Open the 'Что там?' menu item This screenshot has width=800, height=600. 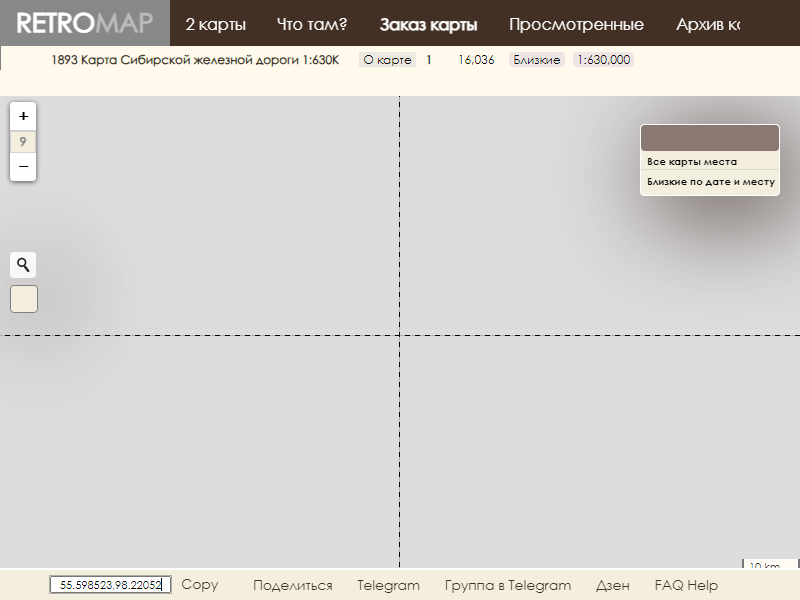click(312, 24)
